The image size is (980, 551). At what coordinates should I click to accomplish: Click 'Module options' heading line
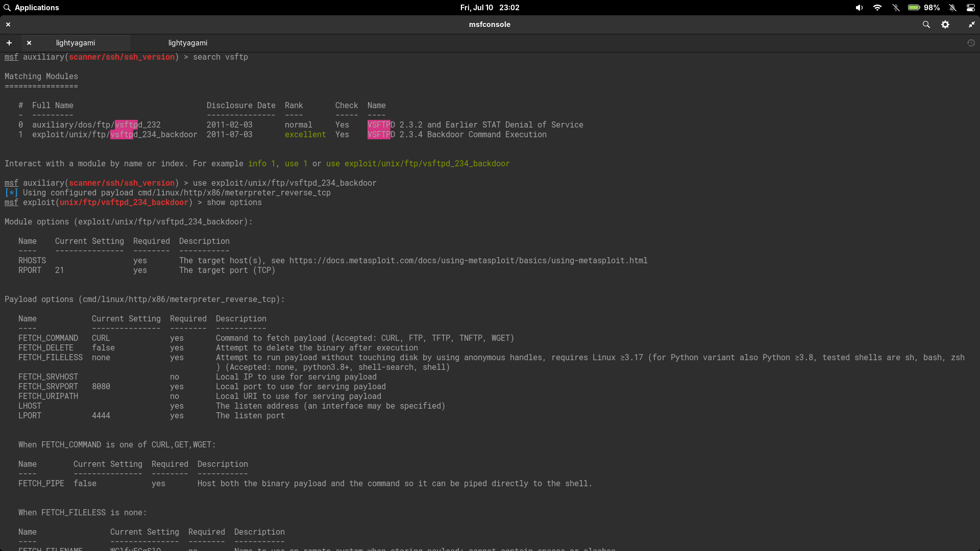[129, 222]
